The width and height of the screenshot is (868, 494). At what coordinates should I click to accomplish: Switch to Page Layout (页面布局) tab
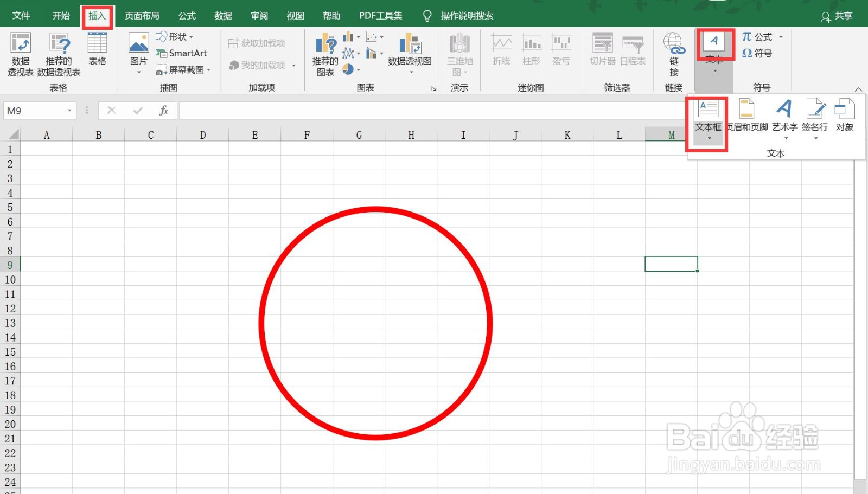142,16
